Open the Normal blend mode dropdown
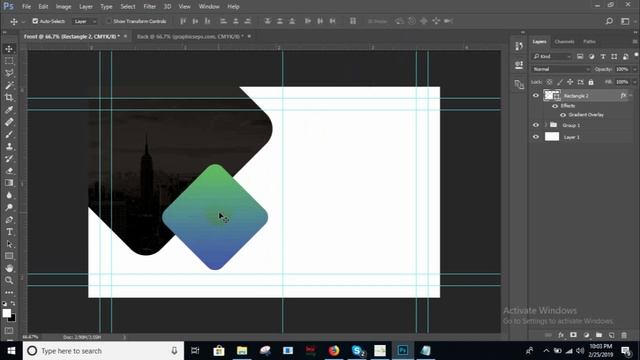This screenshot has width=640, height=360. (x=561, y=69)
